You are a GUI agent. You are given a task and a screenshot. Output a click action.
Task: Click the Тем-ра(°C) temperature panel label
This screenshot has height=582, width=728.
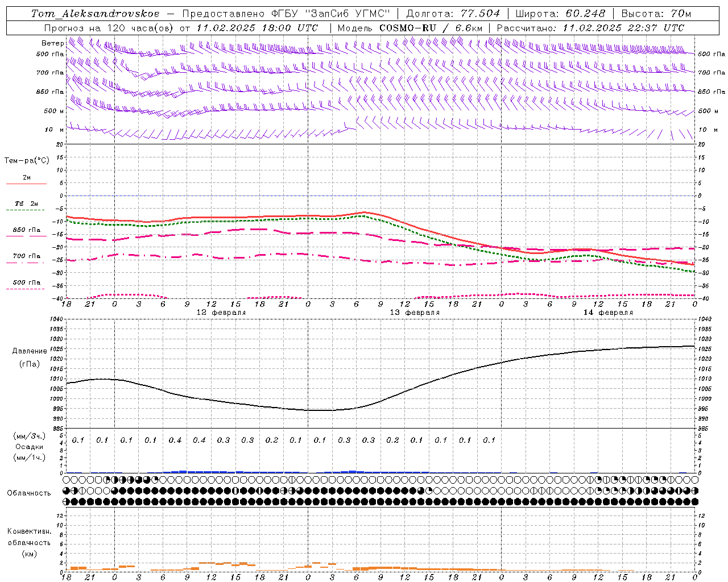(x=27, y=161)
